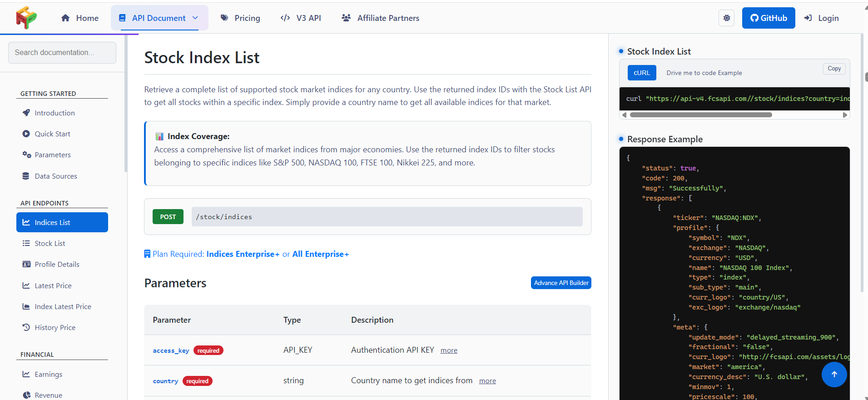The image size is (868, 400).
Task: Click the Plan Required building icon
Action: (147, 254)
